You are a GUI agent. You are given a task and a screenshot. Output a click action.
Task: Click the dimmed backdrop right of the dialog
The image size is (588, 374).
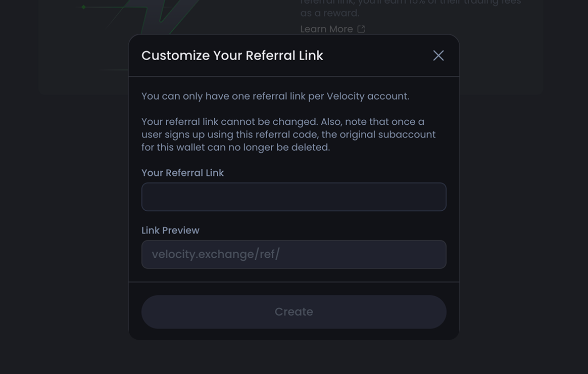523,225
